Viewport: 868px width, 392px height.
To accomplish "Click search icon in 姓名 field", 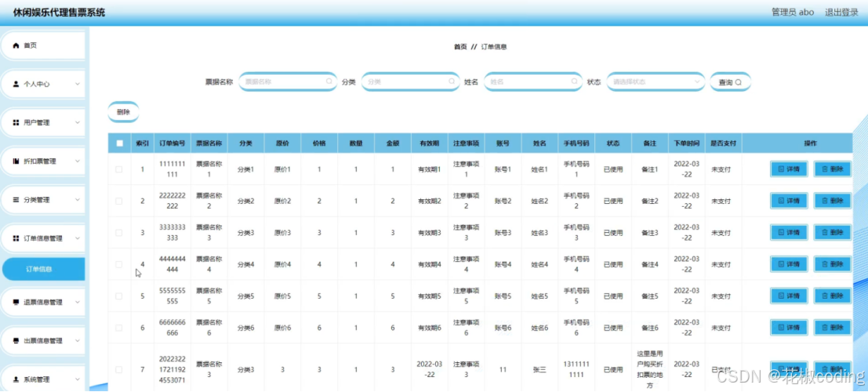I will pos(574,82).
